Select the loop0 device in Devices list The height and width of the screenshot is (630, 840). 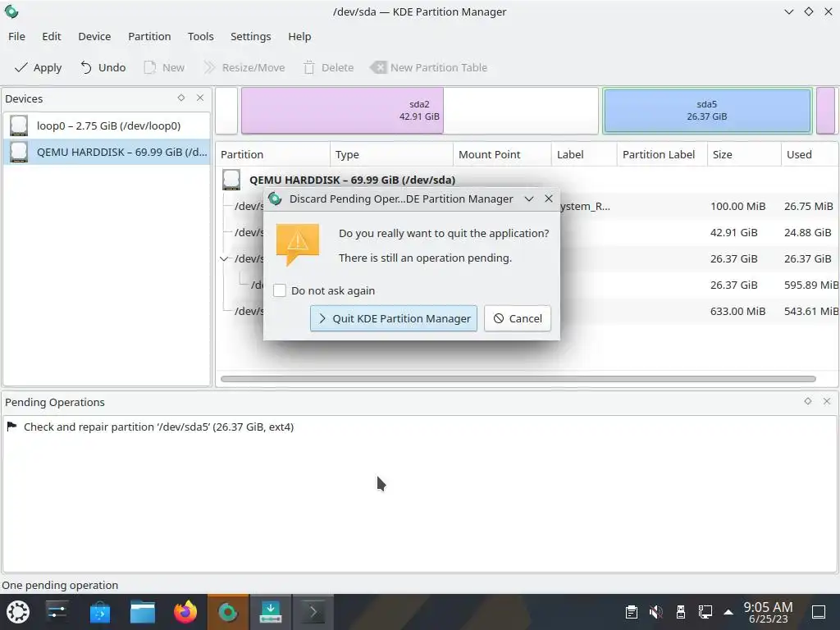pyautogui.click(x=107, y=126)
